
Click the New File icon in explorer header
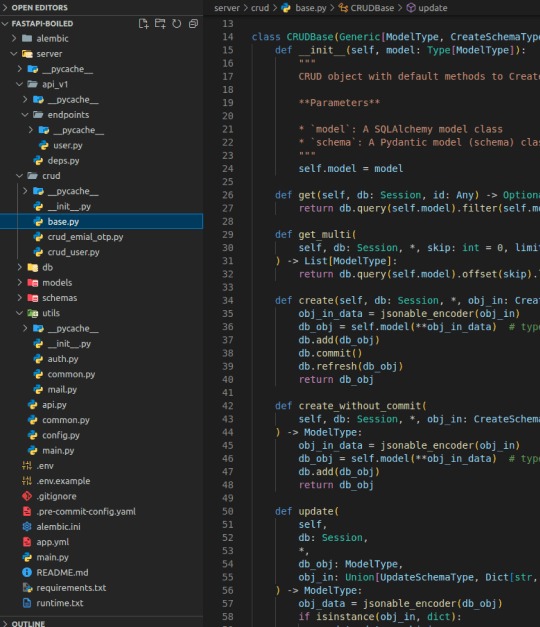pos(143,24)
